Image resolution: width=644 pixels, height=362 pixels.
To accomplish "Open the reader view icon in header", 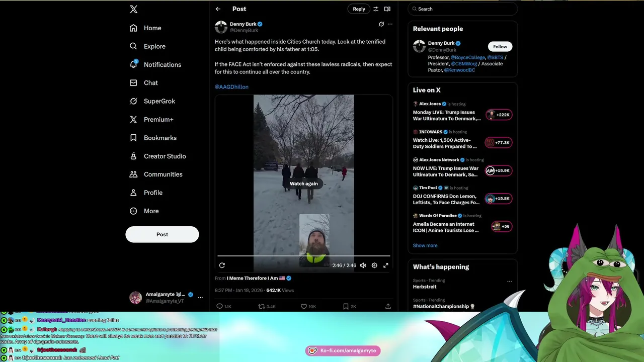I will click(x=387, y=9).
